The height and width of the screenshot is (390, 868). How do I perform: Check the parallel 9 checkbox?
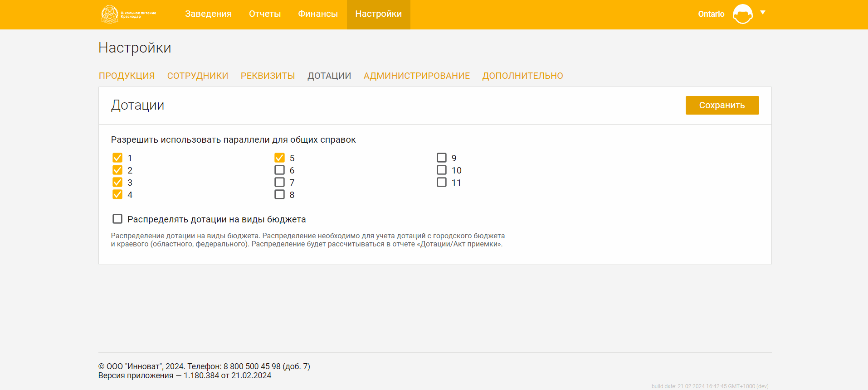[441, 158]
